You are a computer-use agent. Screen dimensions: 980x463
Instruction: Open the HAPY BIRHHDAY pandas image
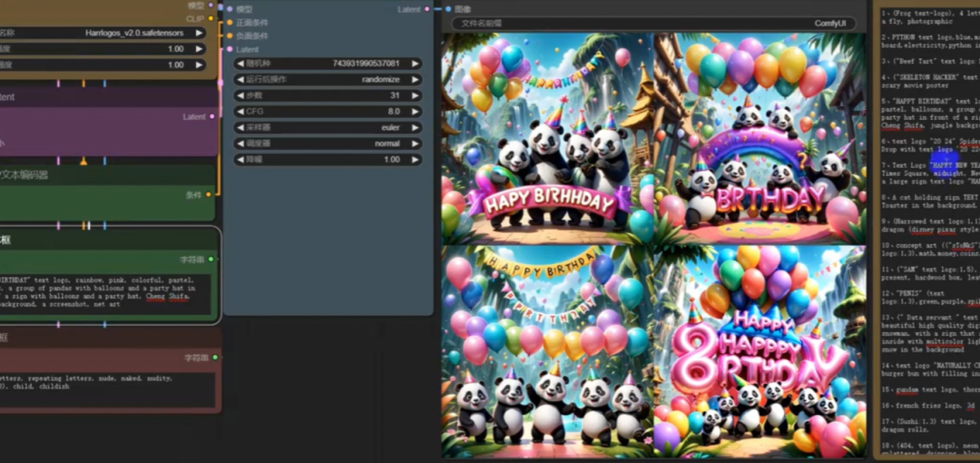click(x=547, y=138)
